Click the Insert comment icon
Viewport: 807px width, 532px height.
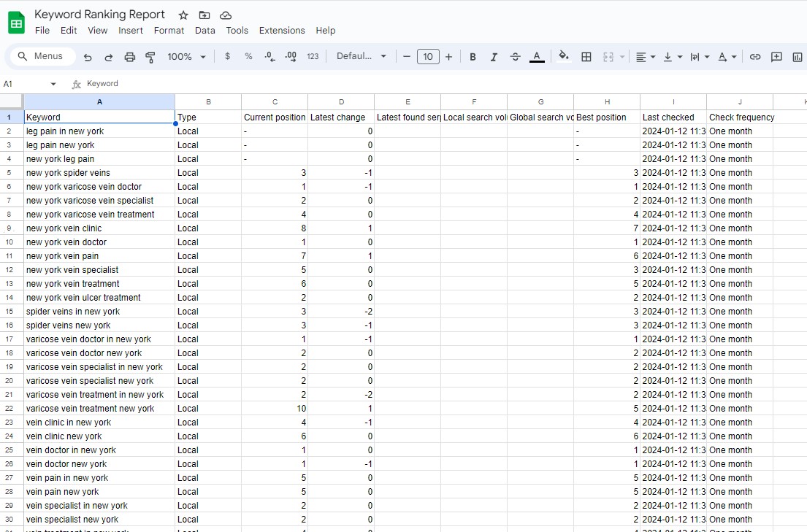point(776,56)
